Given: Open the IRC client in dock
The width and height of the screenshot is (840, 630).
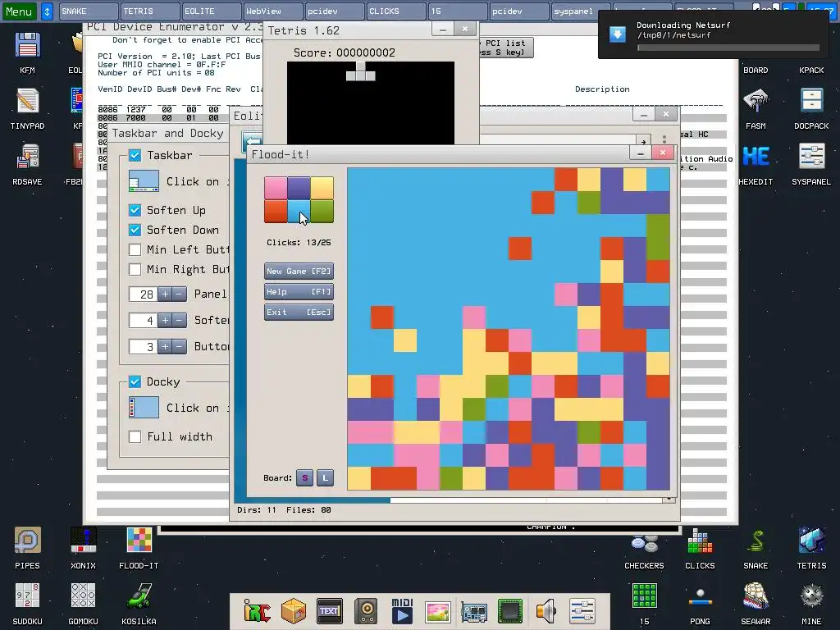Looking at the screenshot, I should tap(257, 610).
